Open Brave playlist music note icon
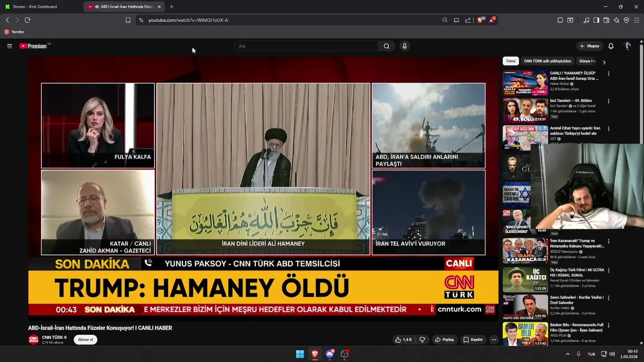The image size is (644, 362). [x=586, y=20]
